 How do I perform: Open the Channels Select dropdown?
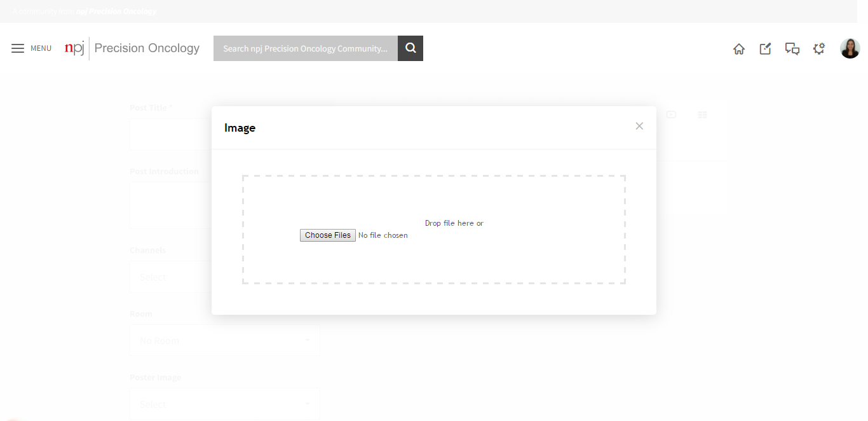[x=170, y=277]
